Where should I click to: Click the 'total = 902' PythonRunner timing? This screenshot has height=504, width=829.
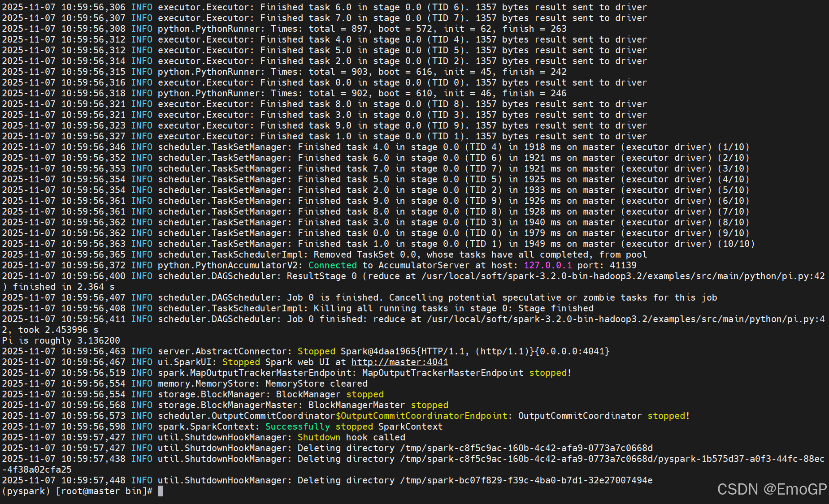(338, 93)
